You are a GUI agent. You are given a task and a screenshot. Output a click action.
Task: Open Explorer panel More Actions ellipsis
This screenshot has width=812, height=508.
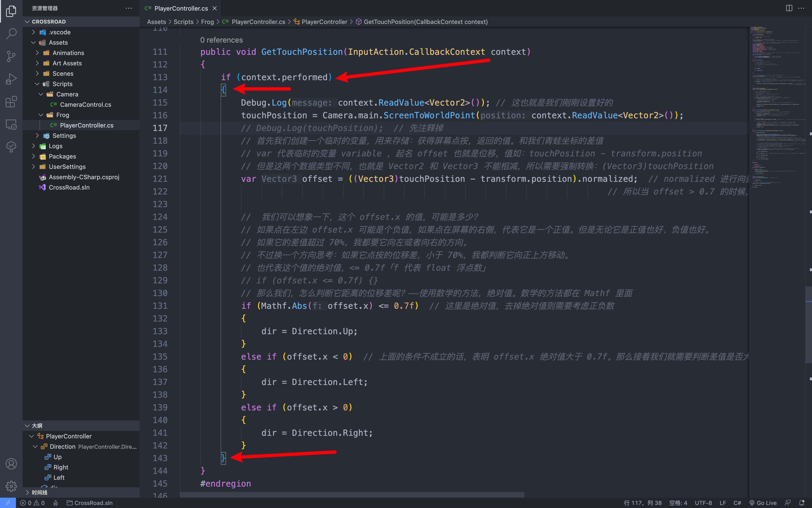[x=129, y=8]
